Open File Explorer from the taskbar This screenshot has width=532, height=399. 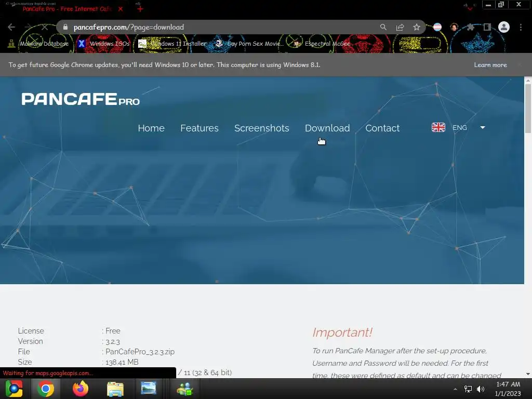click(x=115, y=389)
